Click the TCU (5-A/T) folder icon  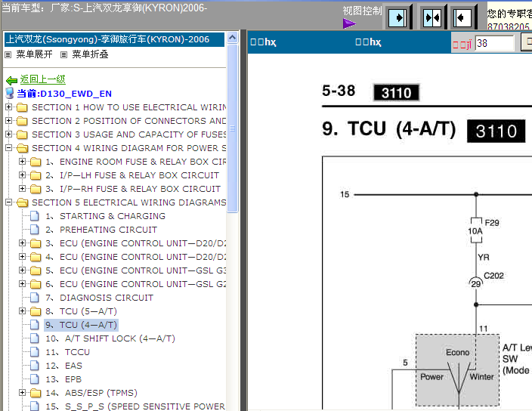pos(36,311)
